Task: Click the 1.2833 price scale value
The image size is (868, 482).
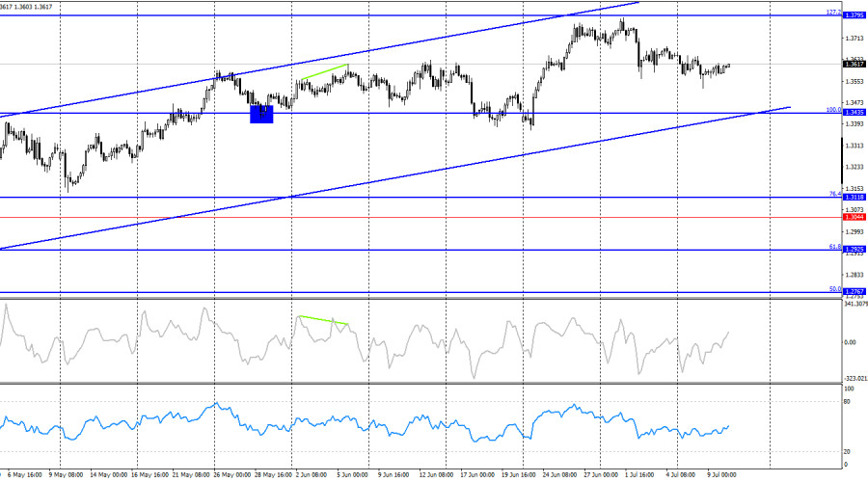Action: pyautogui.click(x=854, y=275)
